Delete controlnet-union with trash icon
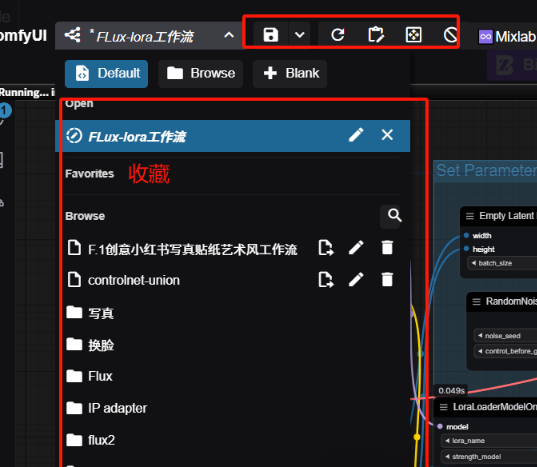537x467 pixels. (387, 279)
